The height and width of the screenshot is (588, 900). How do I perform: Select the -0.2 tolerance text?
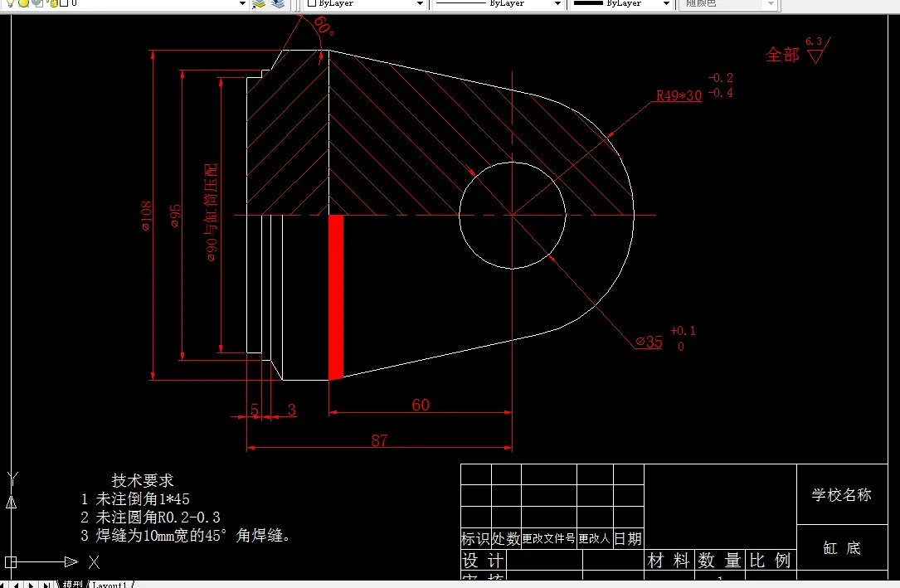coord(720,77)
